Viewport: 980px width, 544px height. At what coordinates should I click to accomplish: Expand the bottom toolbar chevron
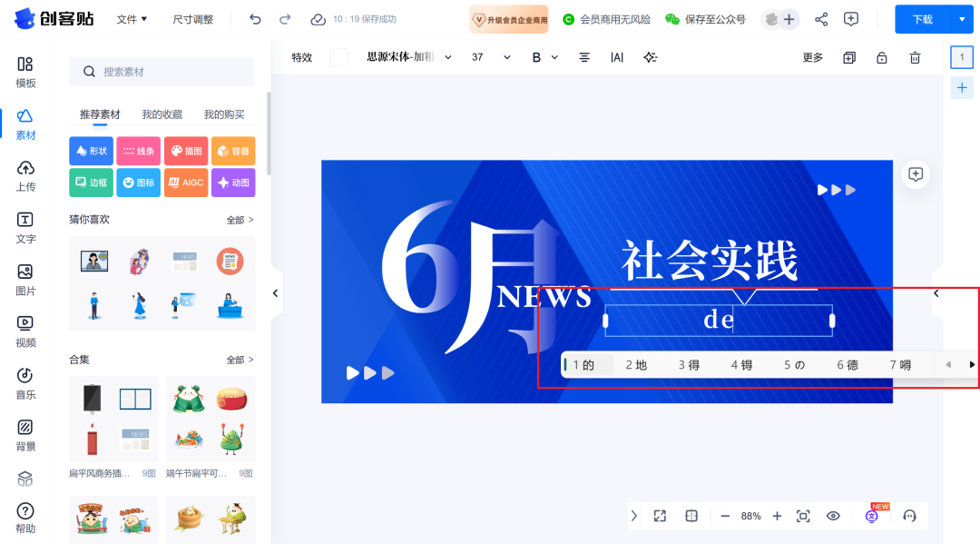634,516
